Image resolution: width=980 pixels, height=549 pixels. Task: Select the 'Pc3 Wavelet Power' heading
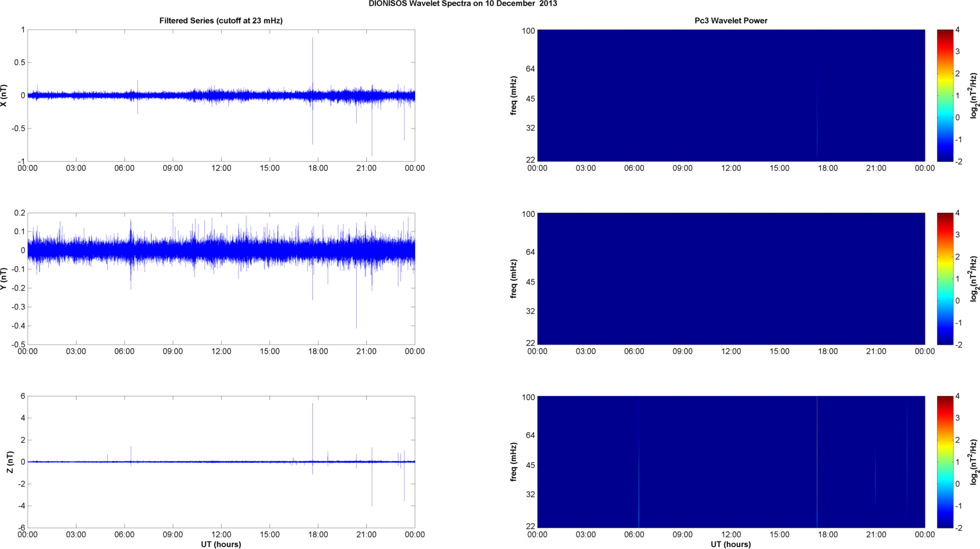[x=731, y=21]
